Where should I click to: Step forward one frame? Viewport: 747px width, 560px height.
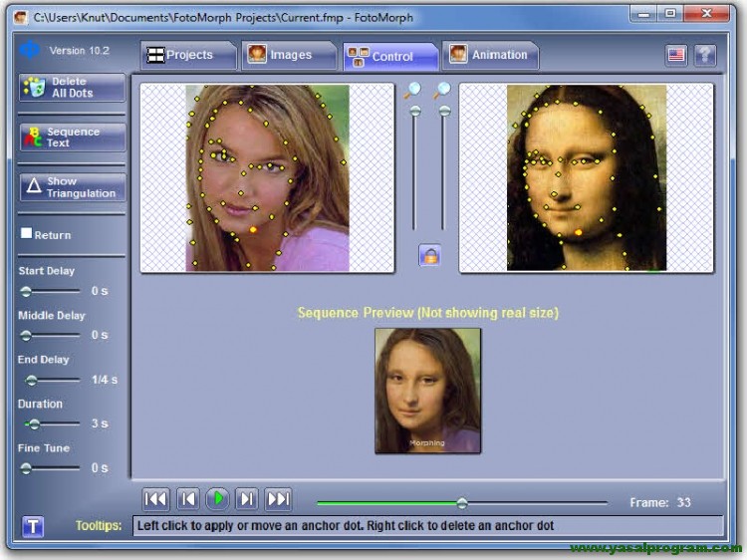(x=248, y=499)
